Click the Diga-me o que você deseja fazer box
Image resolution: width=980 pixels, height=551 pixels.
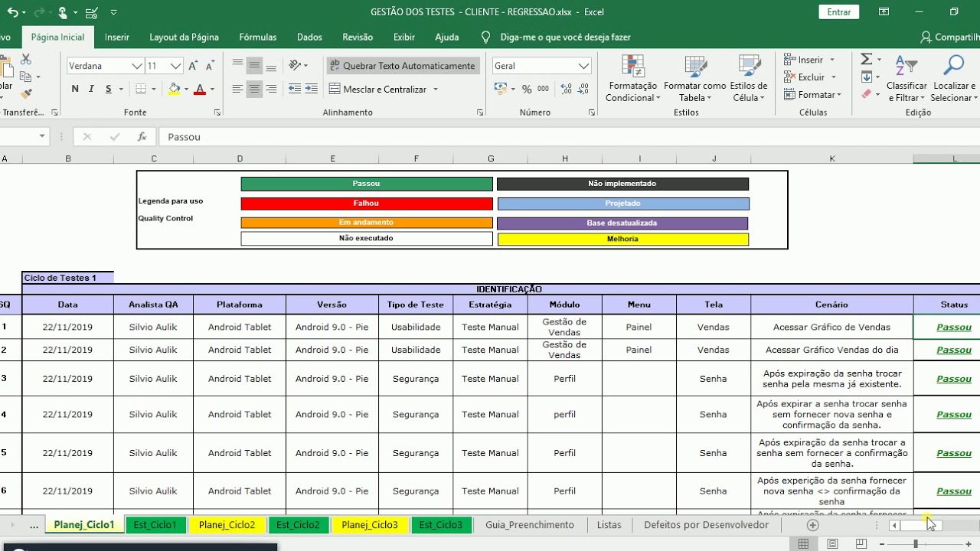[565, 37]
